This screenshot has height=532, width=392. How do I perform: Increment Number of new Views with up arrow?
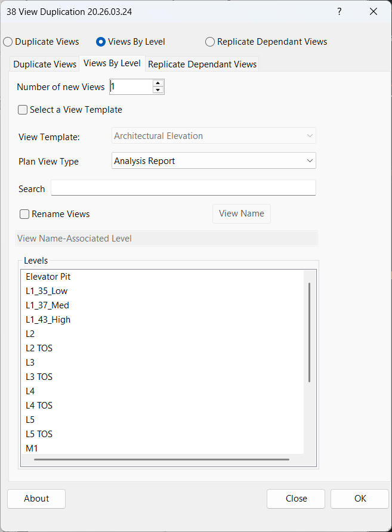(158, 83)
